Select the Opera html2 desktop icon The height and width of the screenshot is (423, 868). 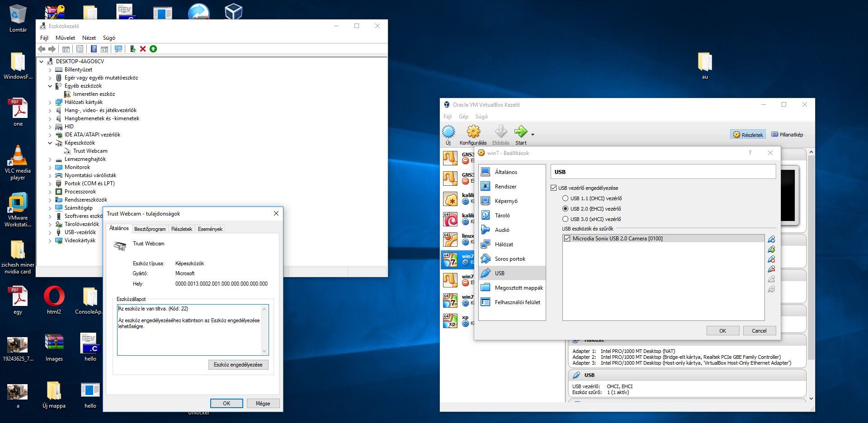pyautogui.click(x=54, y=301)
